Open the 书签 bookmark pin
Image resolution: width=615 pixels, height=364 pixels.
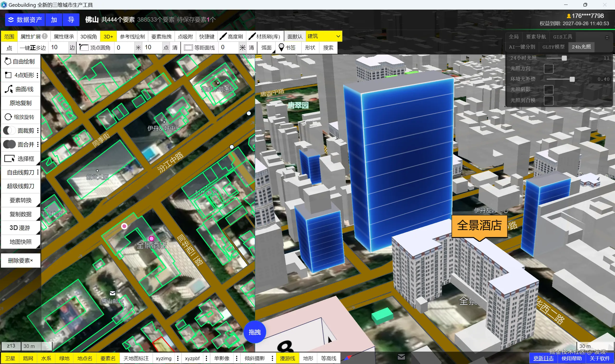click(x=282, y=47)
